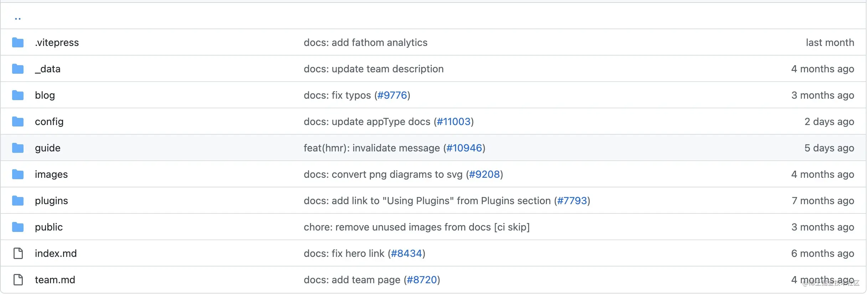Click the team.md file icon
868x295 pixels.
click(x=18, y=280)
